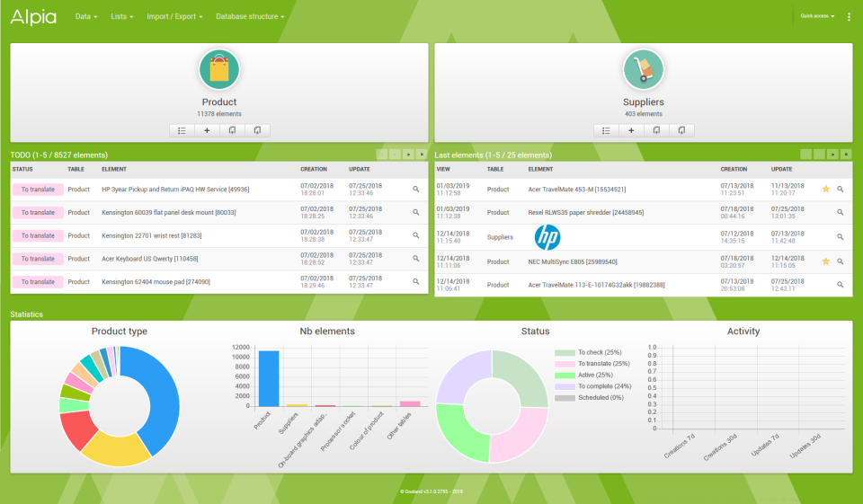Toggle favorite star on NEC MultiSync E805
Image resolution: width=863 pixels, height=504 pixels.
click(x=825, y=261)
